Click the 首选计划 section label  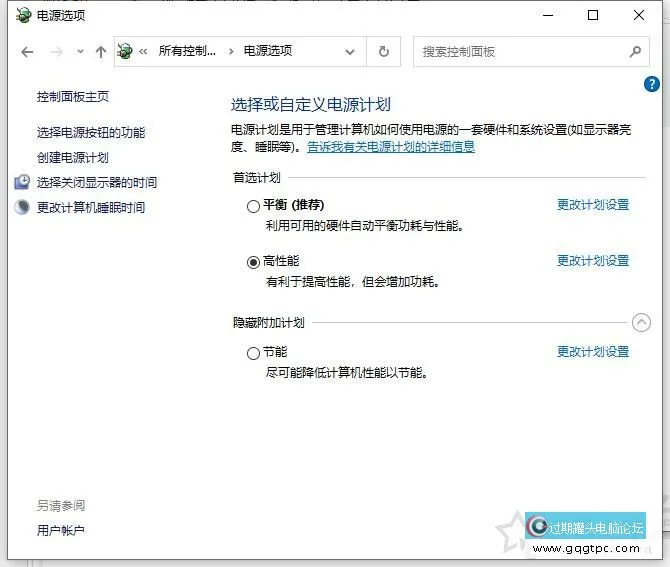pos(257,178)
